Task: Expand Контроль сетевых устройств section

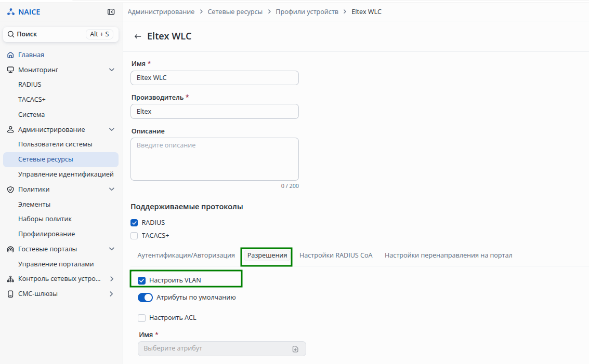Action: (x=111, y=279)
